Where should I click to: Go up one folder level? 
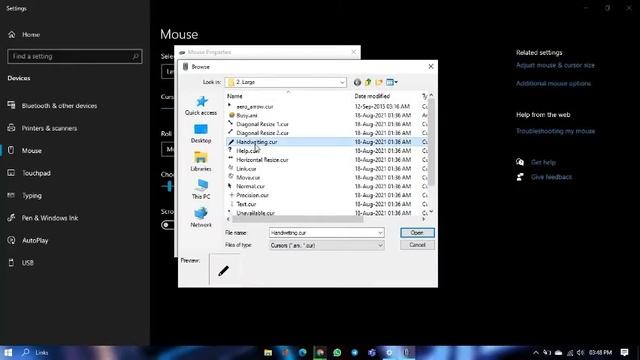point(368,82)
